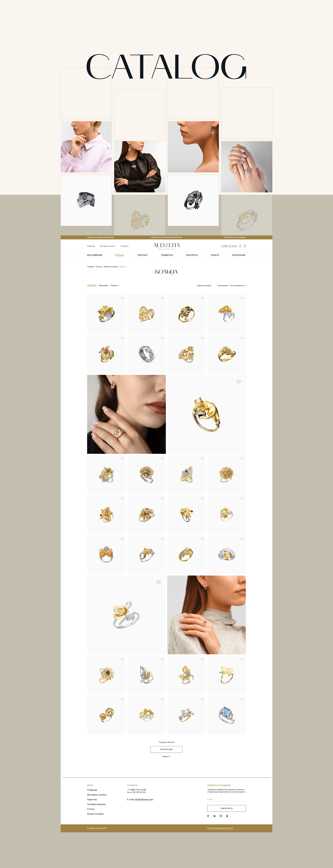333x868 pixels.
Task: Go up using the Вверх arrow link
Action: 166,756
